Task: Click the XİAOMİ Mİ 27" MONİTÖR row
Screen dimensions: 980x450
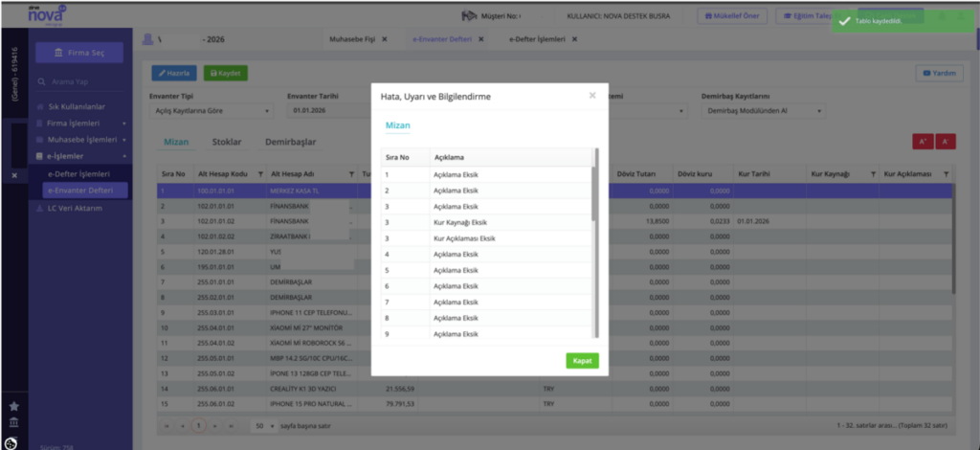Action: [555, 326]
